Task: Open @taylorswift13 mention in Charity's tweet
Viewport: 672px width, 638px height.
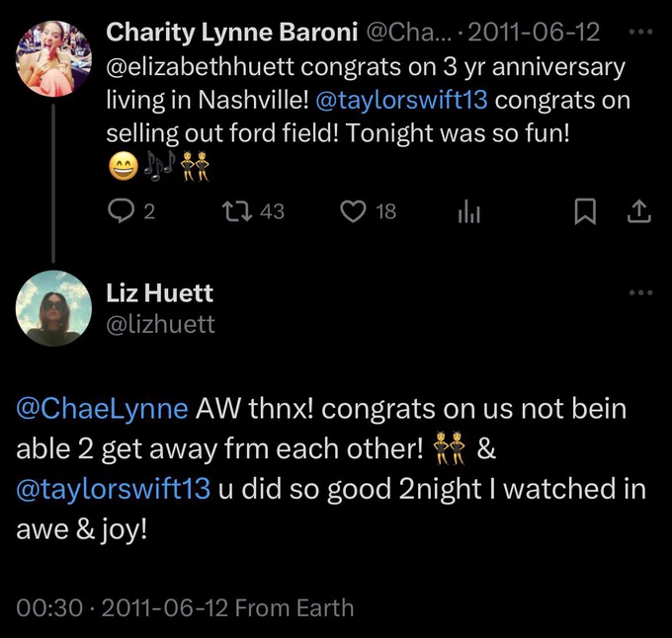Action: click(x=401, y=100)
